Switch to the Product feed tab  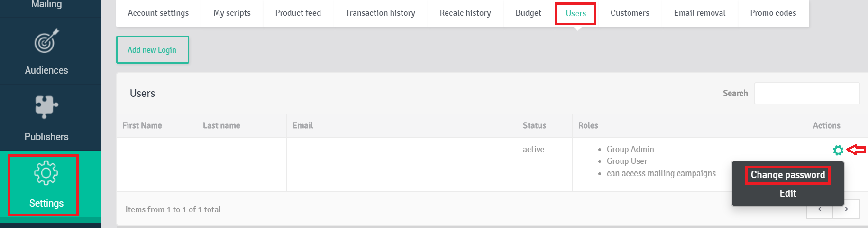[298, 13]
